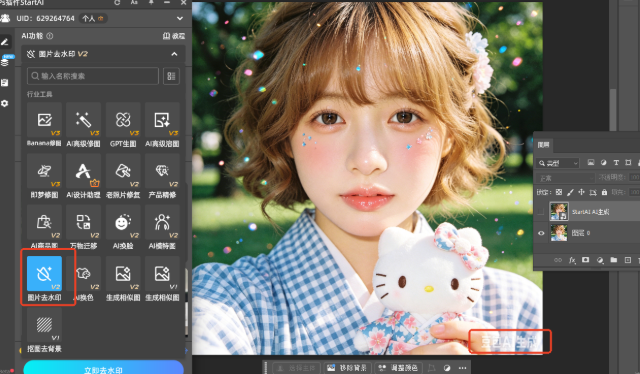Click the 输入名称搜索 search field

93,76
